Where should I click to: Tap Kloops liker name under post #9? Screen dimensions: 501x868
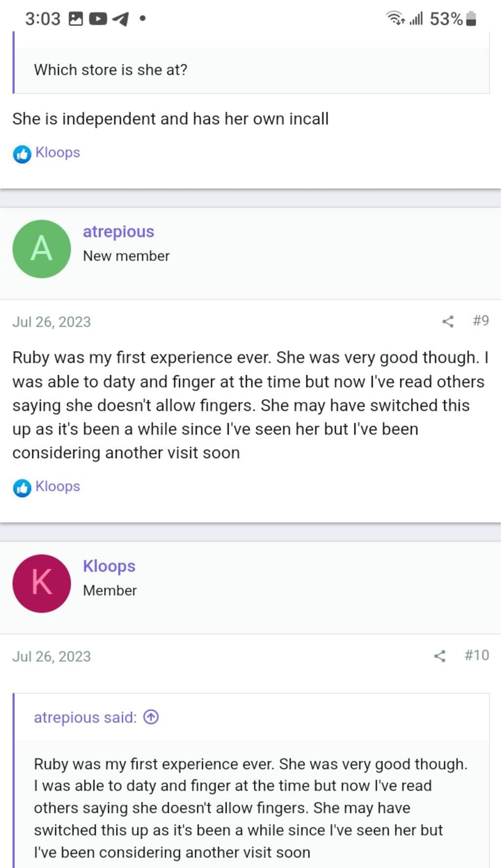click(x=58, y=487)
